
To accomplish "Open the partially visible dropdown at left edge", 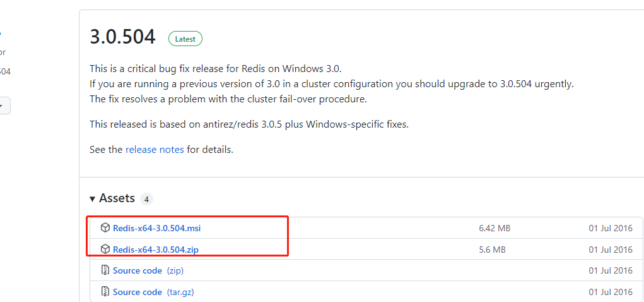I will coord(4,106).
